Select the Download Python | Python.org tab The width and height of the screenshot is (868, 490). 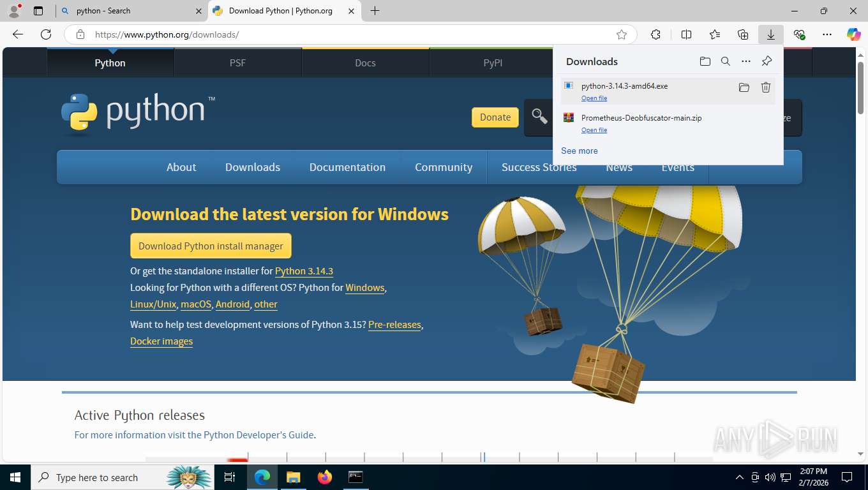[x=285, y=11]
